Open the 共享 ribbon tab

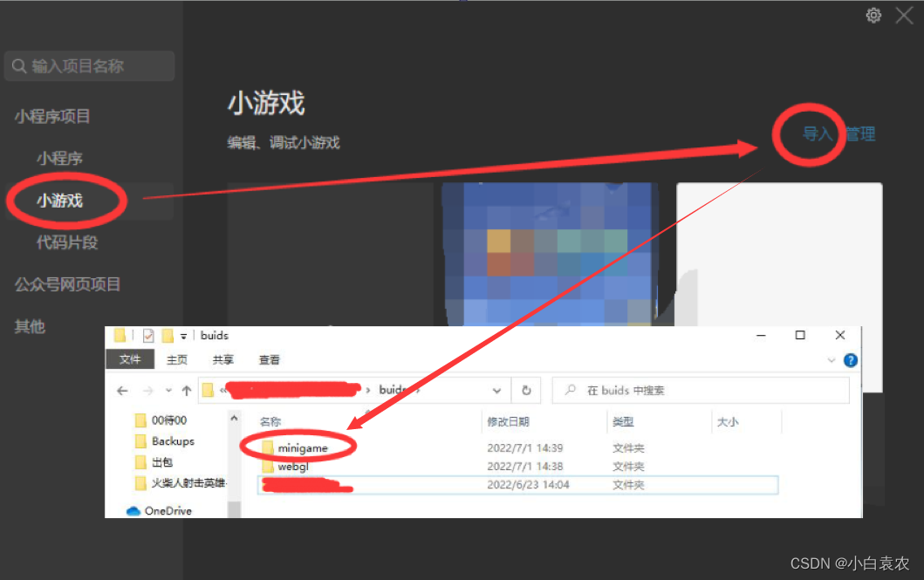point(222,360)
